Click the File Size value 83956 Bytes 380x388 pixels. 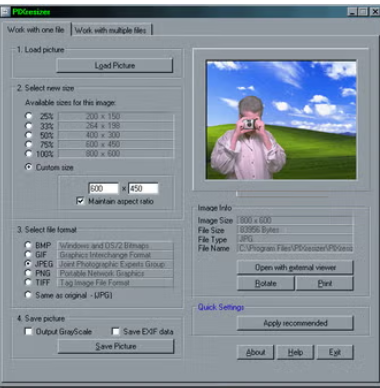pyautogui.click(x=295, y=230)
